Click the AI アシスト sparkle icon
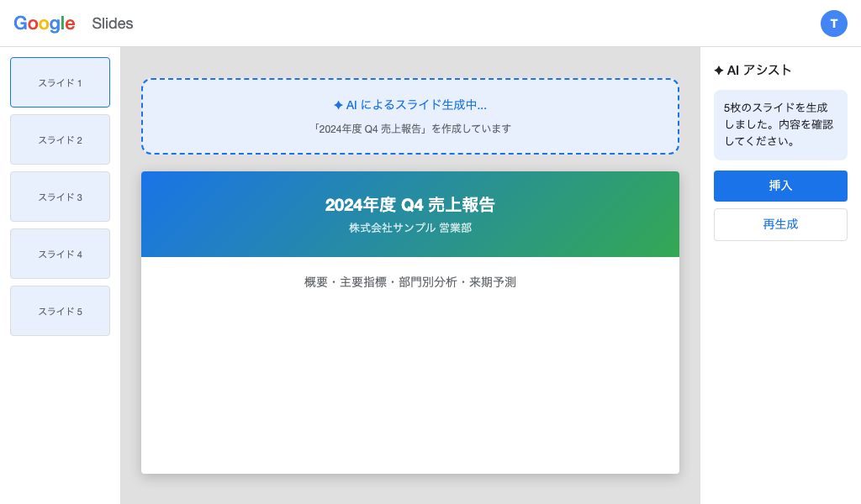861x504 pixels. pos(720,71)
